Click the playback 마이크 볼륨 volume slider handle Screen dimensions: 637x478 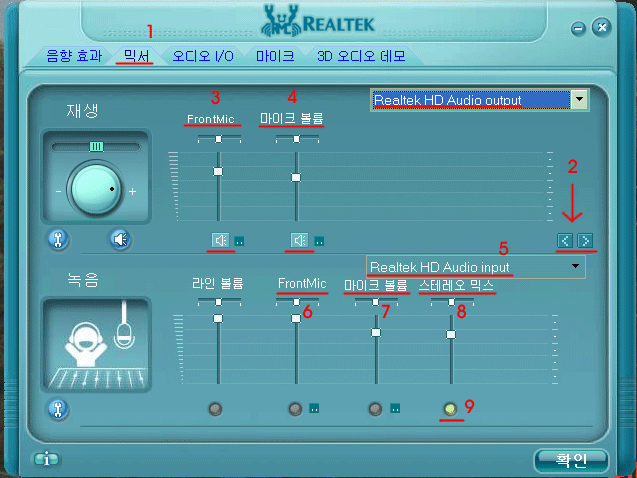pos(296,177)
